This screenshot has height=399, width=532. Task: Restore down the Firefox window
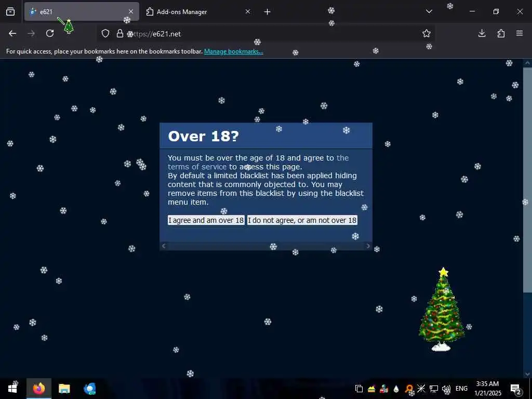pyautogui.click(x=496, y=11)
